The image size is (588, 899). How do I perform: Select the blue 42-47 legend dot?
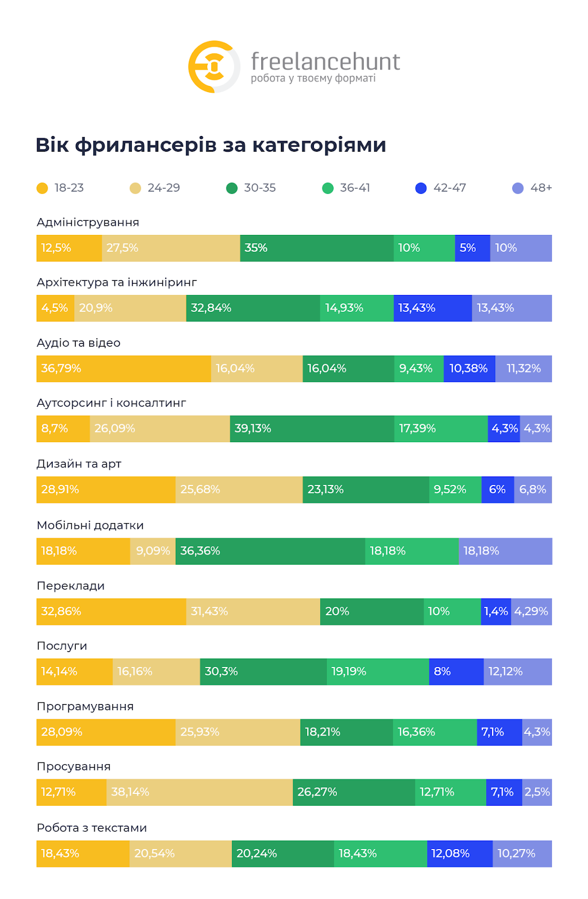coord(421,188)
